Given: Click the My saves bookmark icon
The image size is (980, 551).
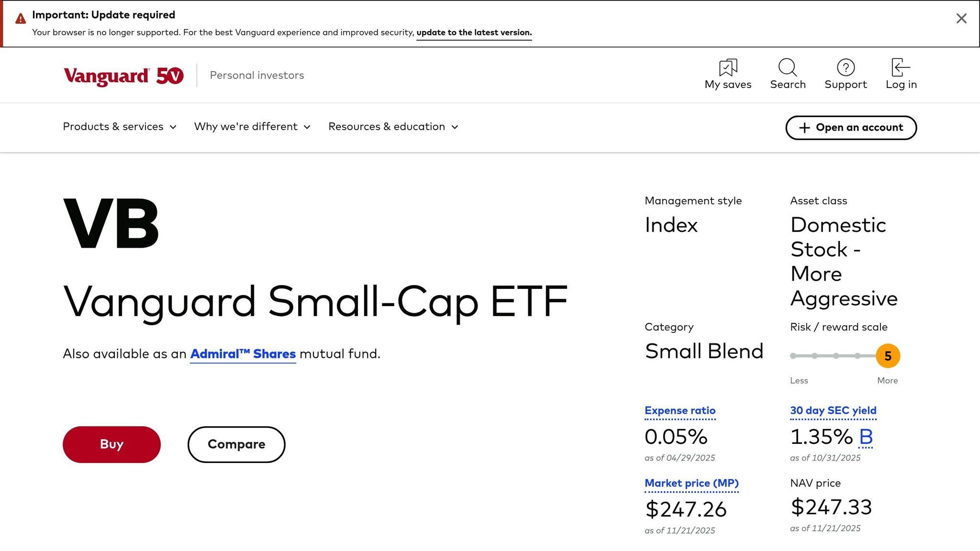Looking at the screenshot, I should [x=727, y=68].
